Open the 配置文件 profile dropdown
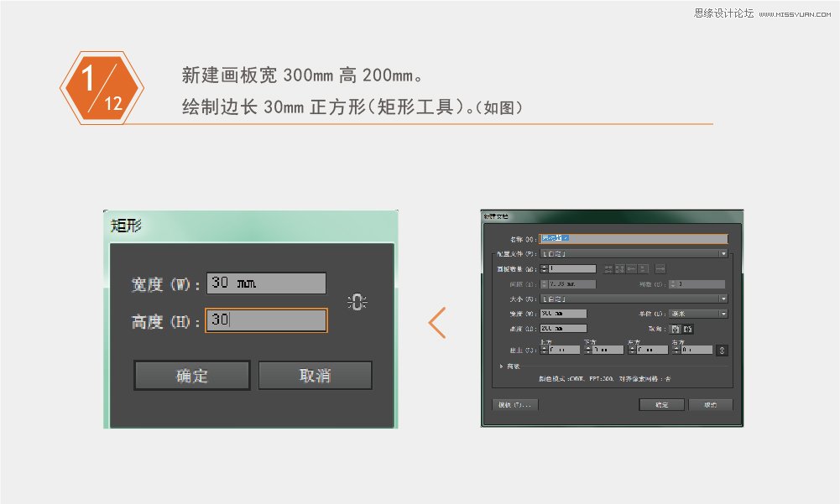 pos(723,254)
